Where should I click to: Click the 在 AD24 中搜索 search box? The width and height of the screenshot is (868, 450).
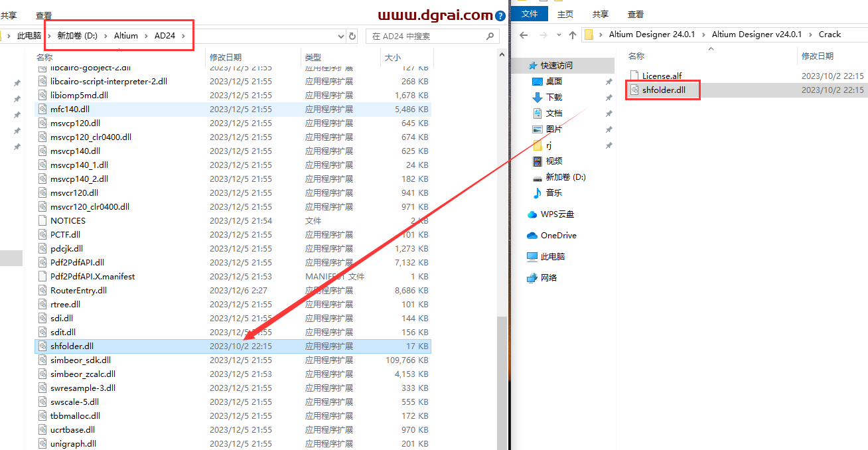click(432, 36)
